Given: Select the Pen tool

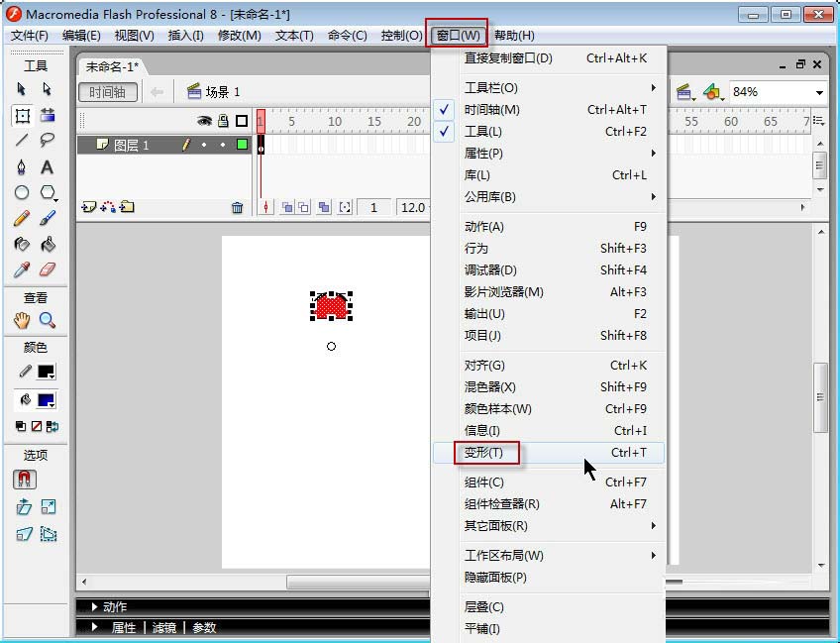Looking at the screenshot, I should coord(22,167).
